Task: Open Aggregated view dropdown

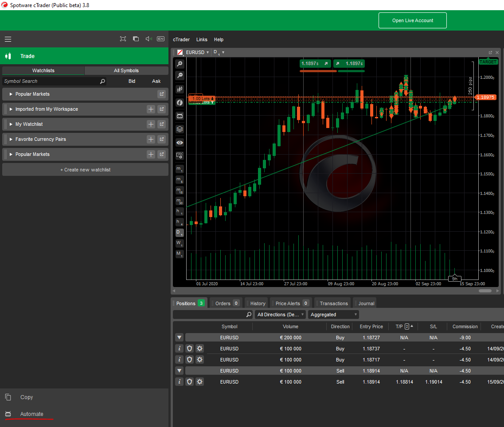Action: click(333, 315)
